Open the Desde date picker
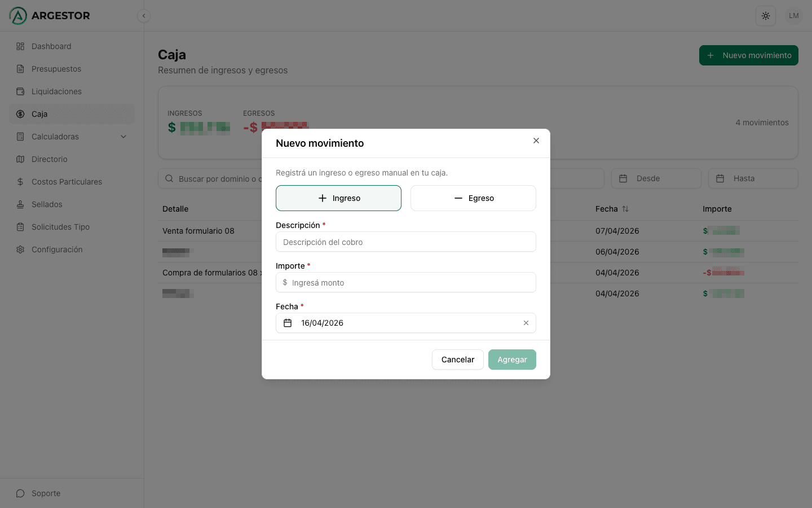 [x=656, y=178]
